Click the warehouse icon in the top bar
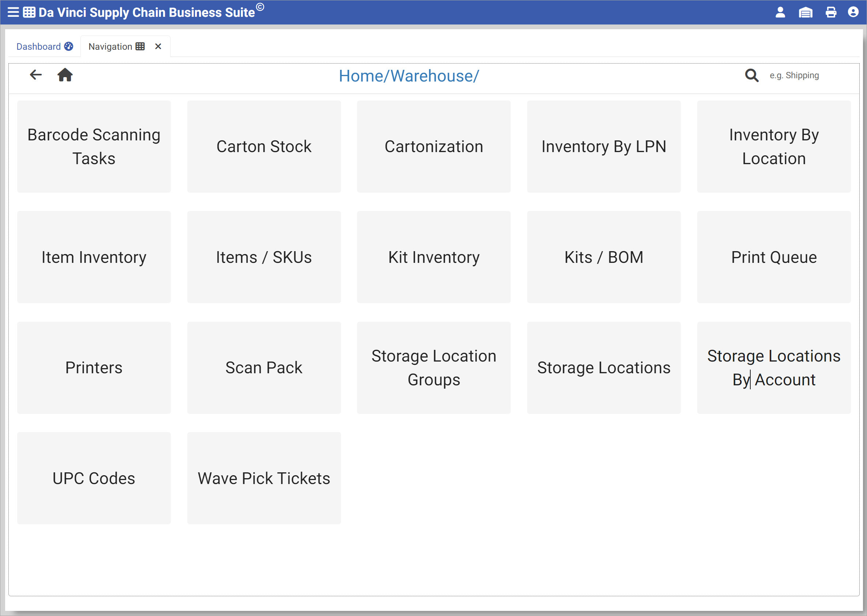867x616 pixels. pos(806,12)
